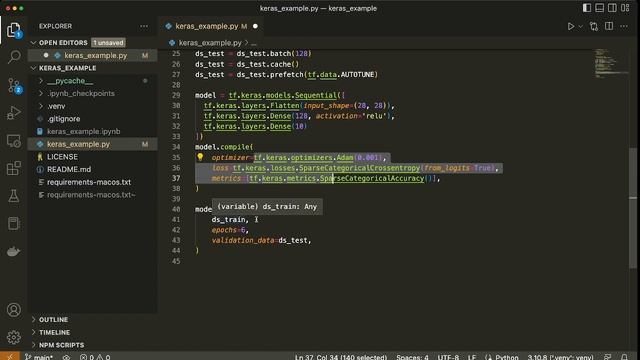Open the Accounts menu icon

coord(13,310)
